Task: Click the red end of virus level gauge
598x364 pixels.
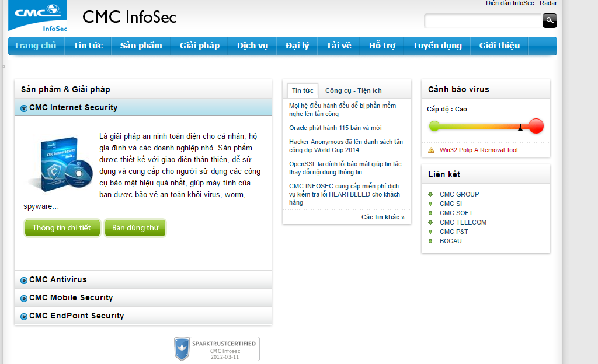Action: [x=536, y=126]
